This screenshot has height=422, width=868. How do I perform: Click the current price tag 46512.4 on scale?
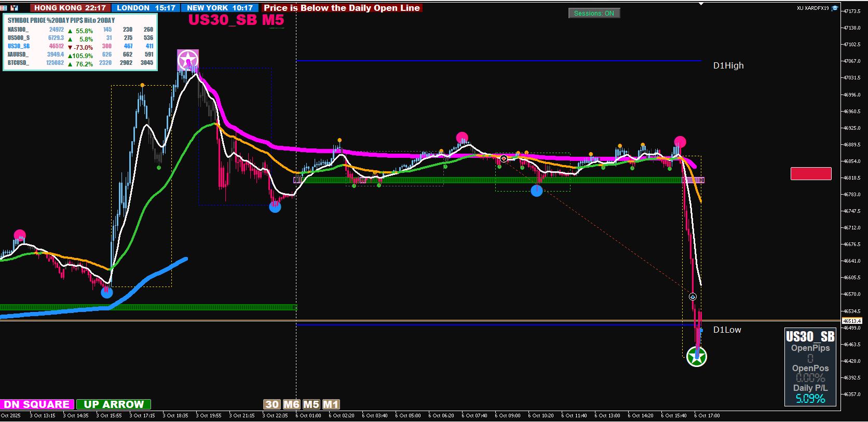click(x=852, y=321)
